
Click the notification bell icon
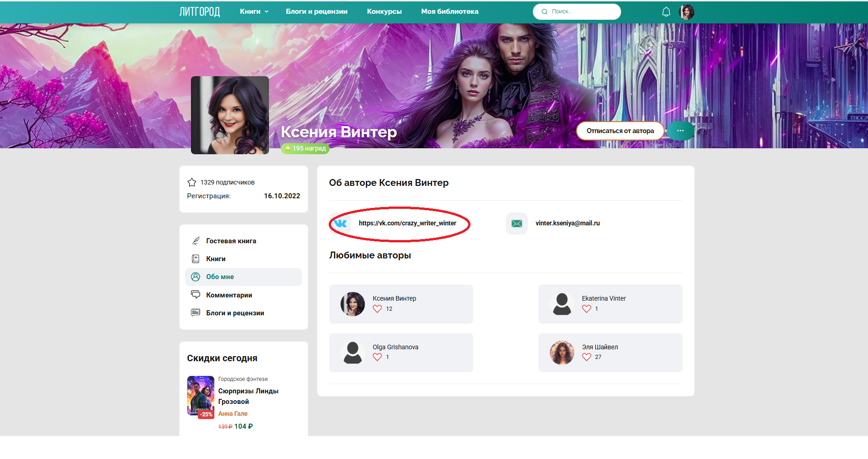pos(666,12)
